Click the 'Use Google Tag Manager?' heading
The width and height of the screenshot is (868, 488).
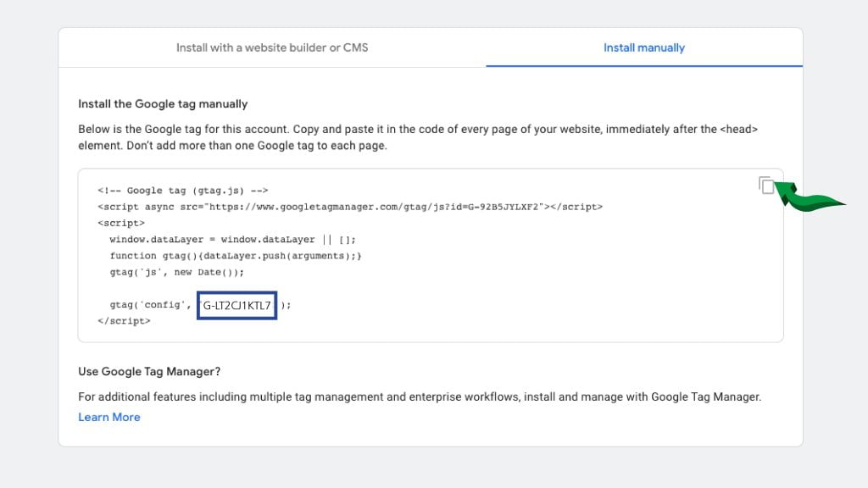(x=149, y=371)
